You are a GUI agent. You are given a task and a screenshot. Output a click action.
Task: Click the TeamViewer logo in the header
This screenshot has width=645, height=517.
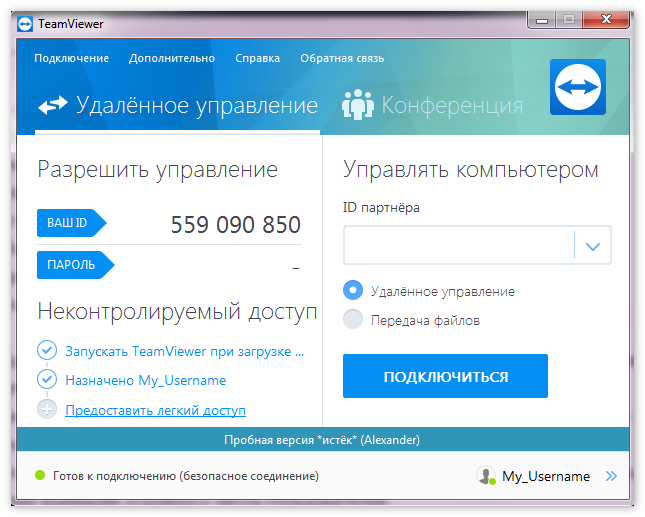578,87
